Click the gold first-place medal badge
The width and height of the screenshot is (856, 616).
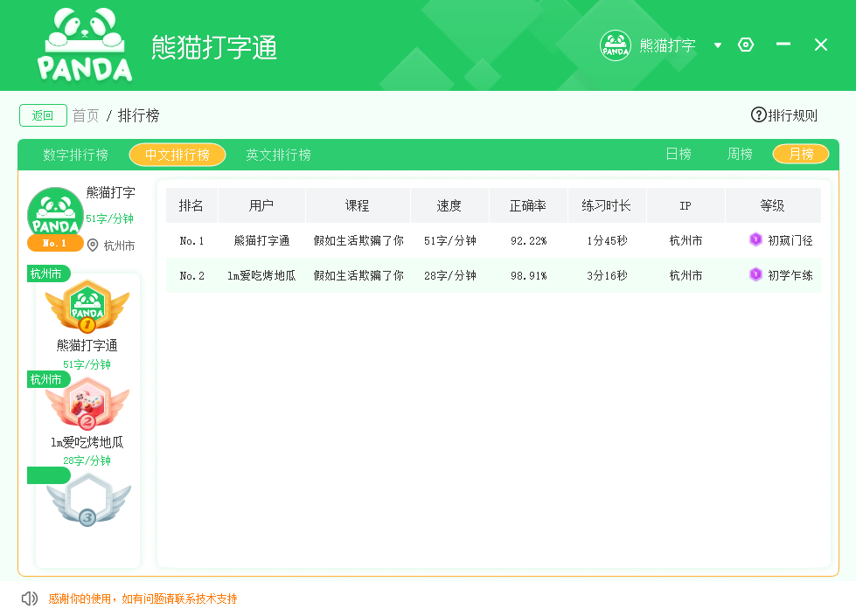[87, 307]
